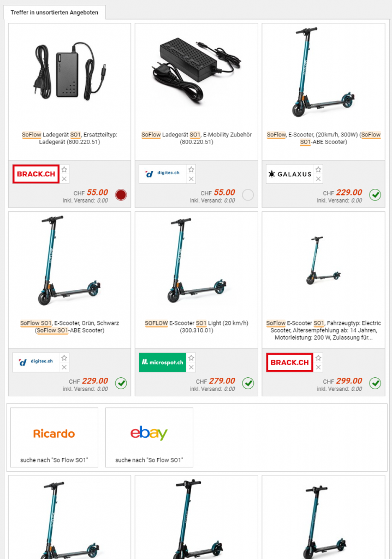
Task: Dismiss the digitec.ch charger offer with X
Action: tap(191, 179)
